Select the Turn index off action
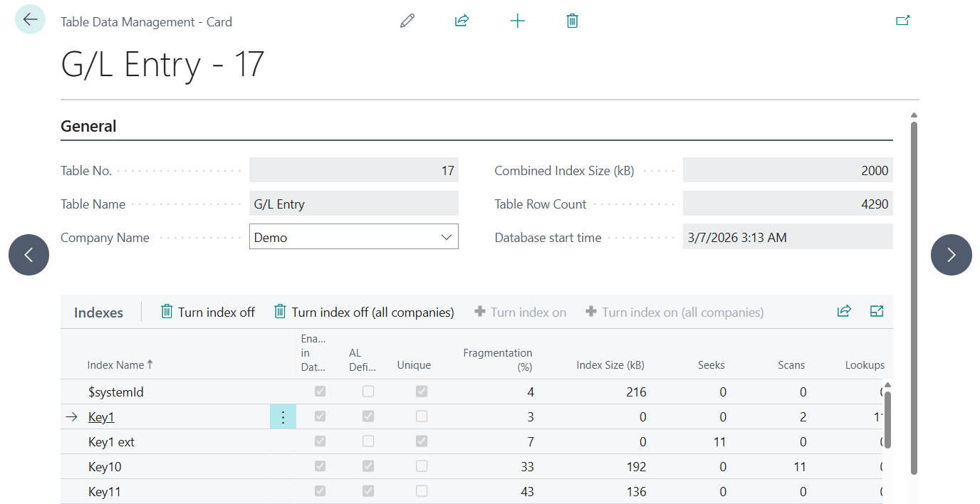The width and height of the screenshot is (980, 504). [x=207, y=311]
